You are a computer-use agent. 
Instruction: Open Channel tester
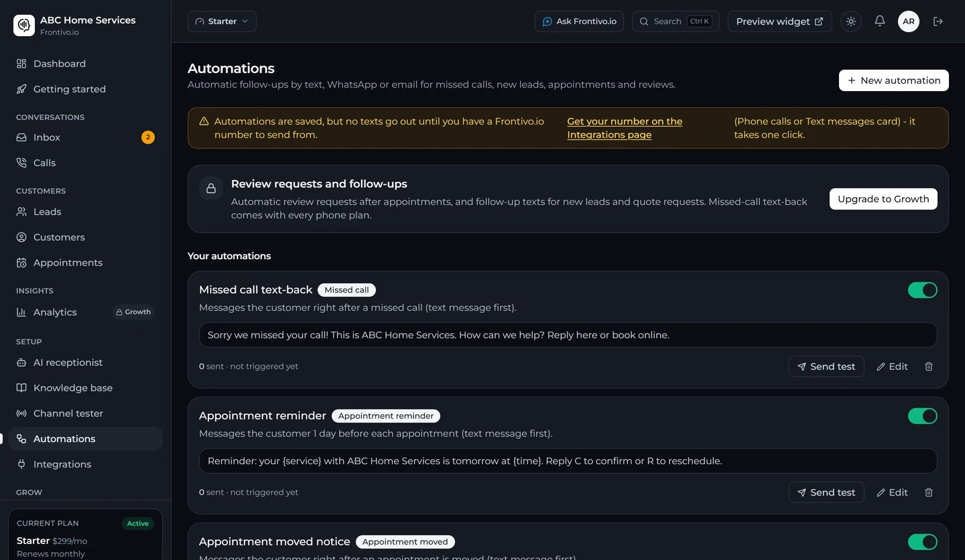click(x=86, y=413)
